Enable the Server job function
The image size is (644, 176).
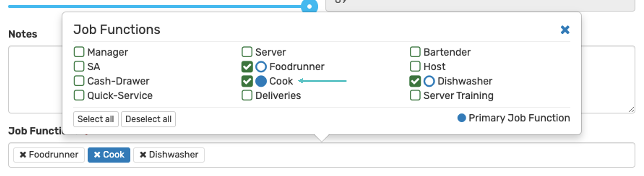[247, 52]
